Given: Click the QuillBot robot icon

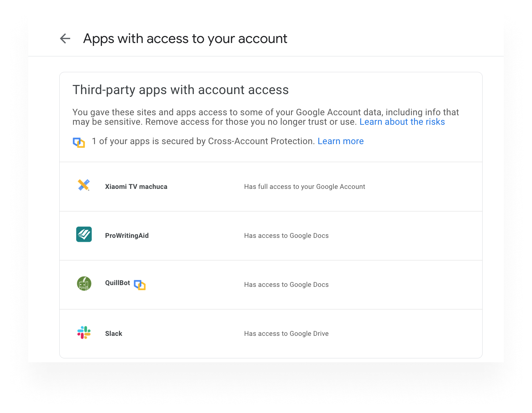Looking at the screenshot, I should [x=84, y=283].
